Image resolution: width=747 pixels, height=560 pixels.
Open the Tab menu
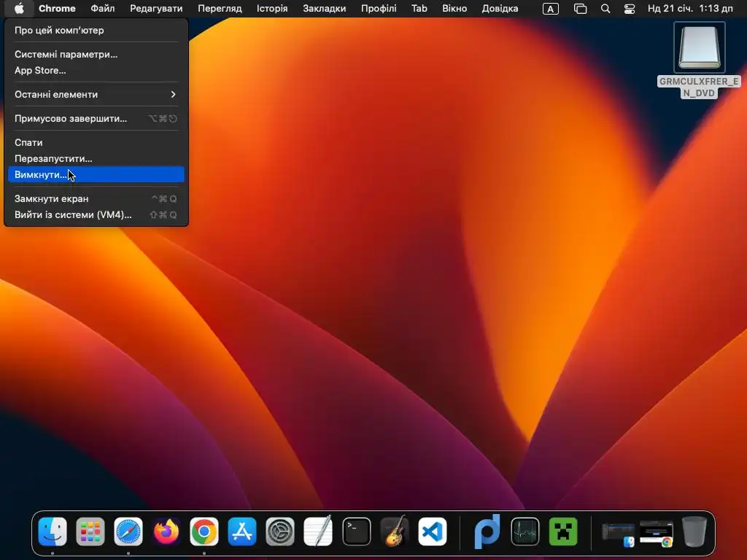coord(419,9)
